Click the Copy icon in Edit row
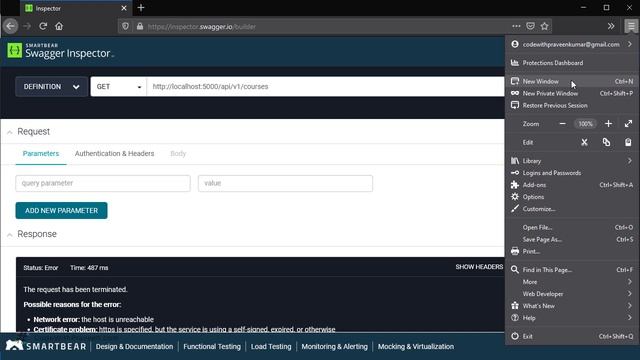 (607, 142)
